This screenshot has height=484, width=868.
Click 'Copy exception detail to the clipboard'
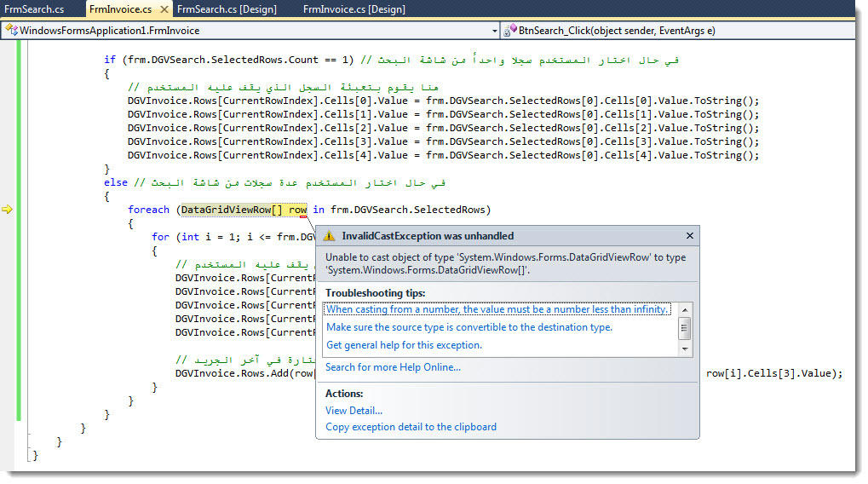coord(411,427)
